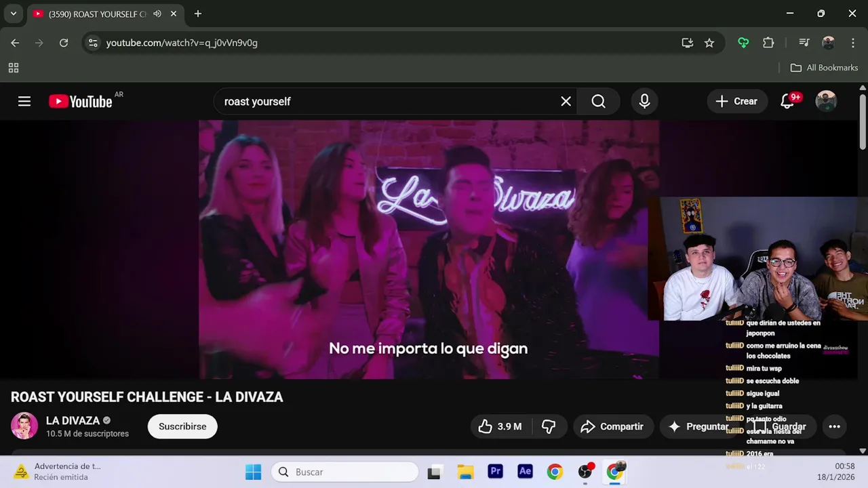Open the tab search dropdown arrow
Screen dimensions: 868x488
click(x=13, y=14)
